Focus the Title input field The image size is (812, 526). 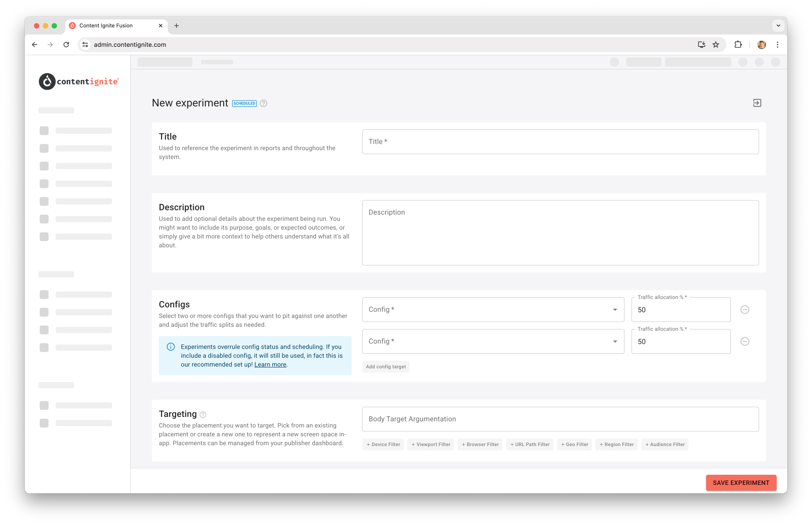[560, 142]
